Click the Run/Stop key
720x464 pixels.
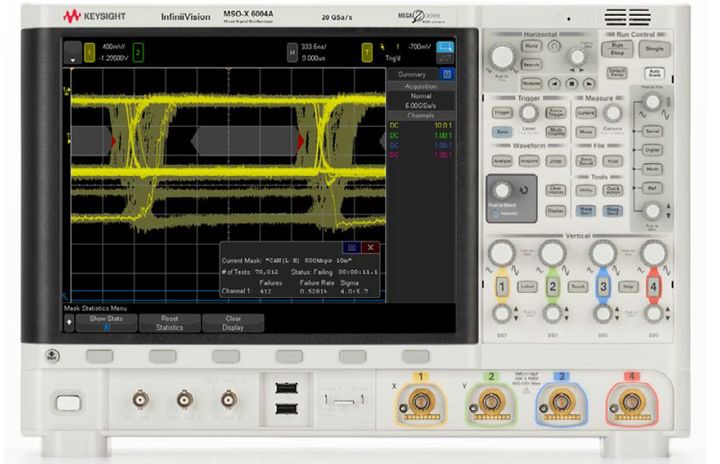[x=617, y=49]
